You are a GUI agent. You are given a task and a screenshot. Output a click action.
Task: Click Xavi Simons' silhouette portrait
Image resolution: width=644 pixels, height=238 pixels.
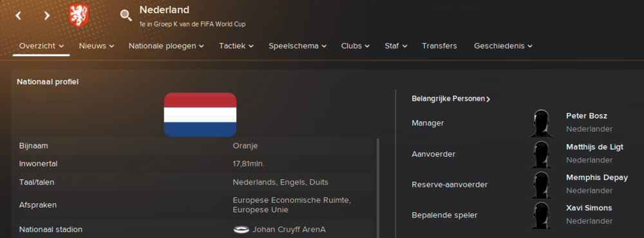click(541, 215)
